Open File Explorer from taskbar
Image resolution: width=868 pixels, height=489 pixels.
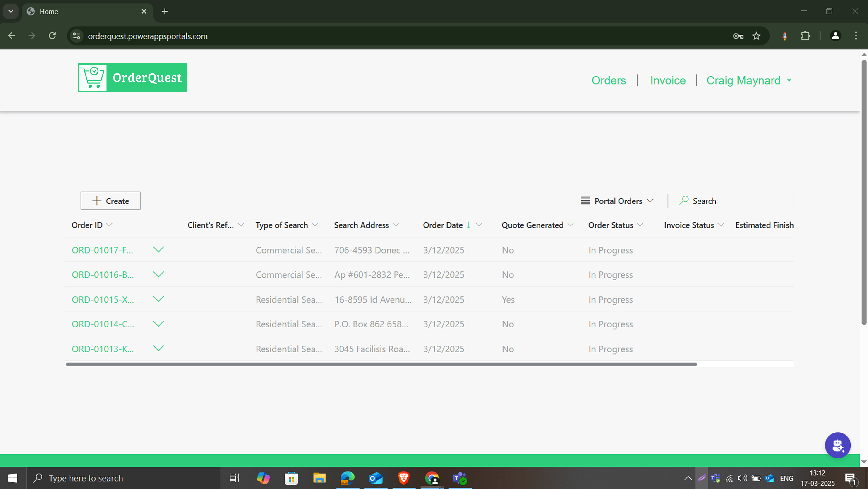(319, 478)
